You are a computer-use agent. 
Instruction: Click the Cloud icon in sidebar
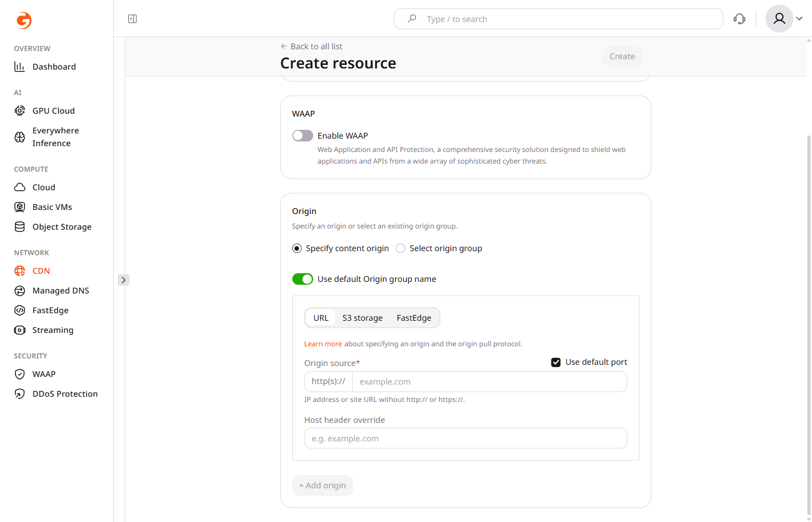click(x=20, y=187)
